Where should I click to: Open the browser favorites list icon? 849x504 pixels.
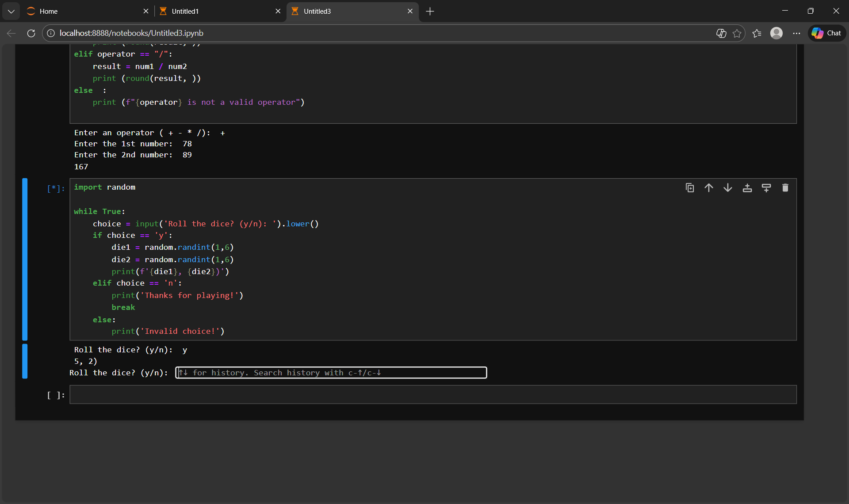(757, 33)
